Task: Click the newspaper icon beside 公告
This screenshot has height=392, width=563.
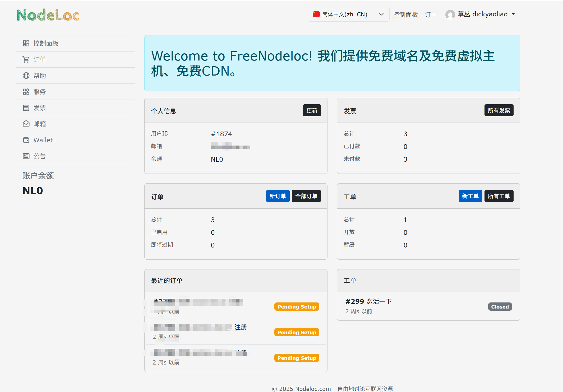Action: pyautogui.click(x=26, y=156)
